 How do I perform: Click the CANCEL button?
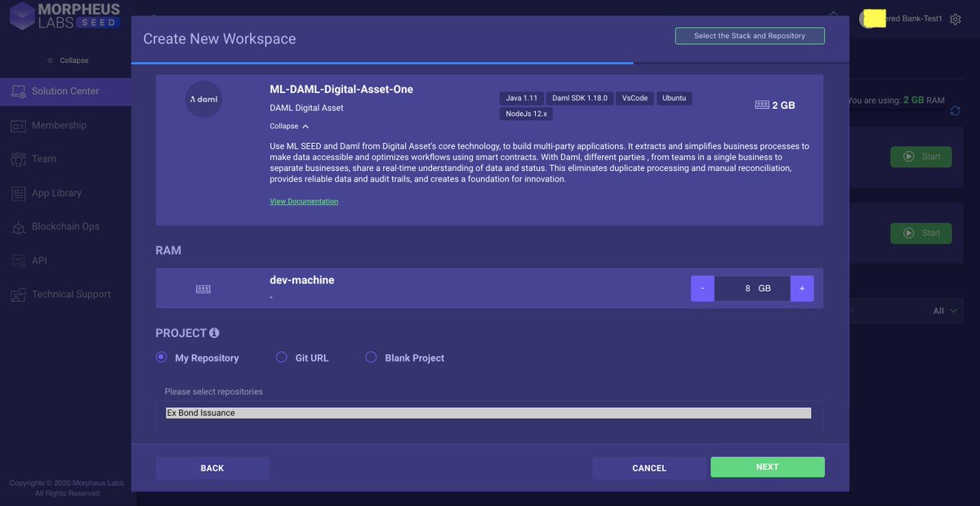[649, 468]
